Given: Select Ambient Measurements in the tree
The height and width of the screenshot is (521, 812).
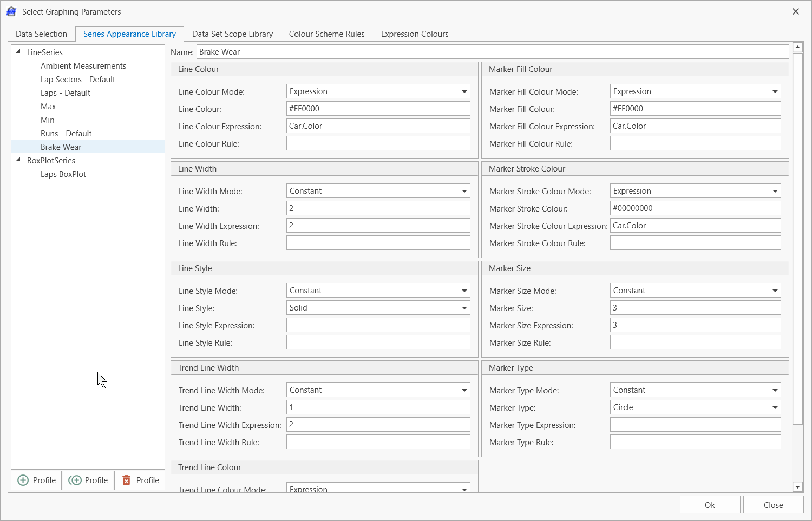Looking at the screenshot, I should pyautogui.click(x=83, y=66).
